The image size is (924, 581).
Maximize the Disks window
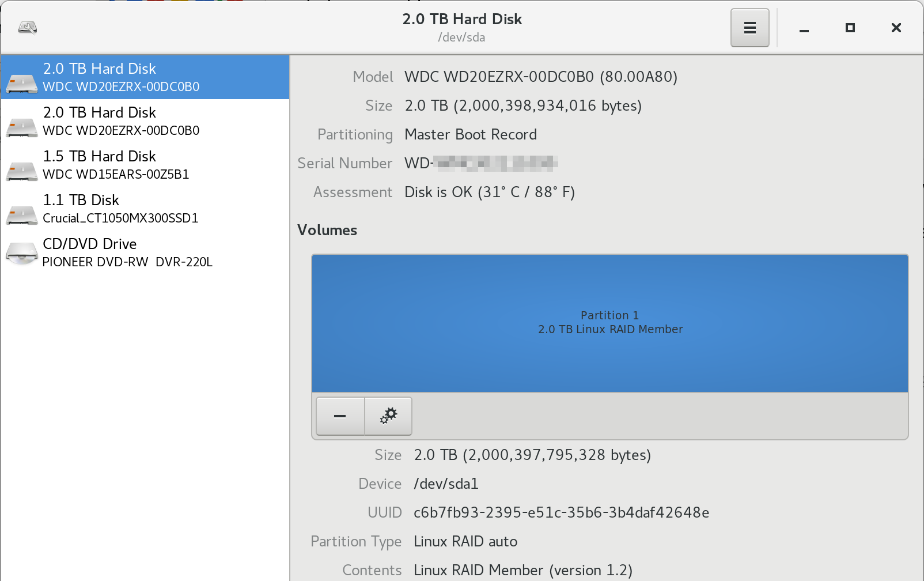pos(850,28)
